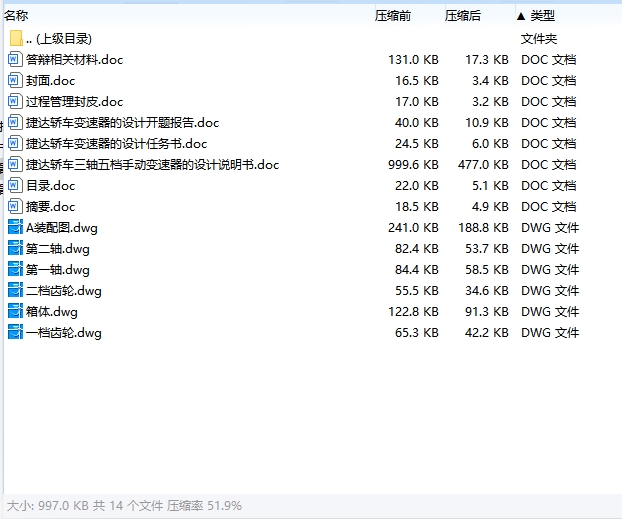Select file 捷达轿车变速器的设计任务书.doc
622x519 pixels.
coord(311,144)
